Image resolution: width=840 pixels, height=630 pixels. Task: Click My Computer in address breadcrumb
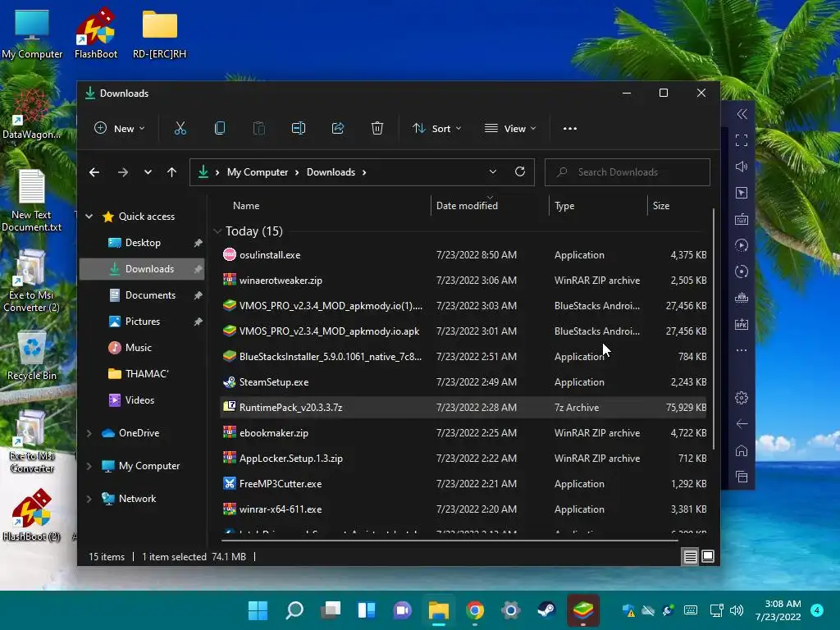[x=258, y=172]
